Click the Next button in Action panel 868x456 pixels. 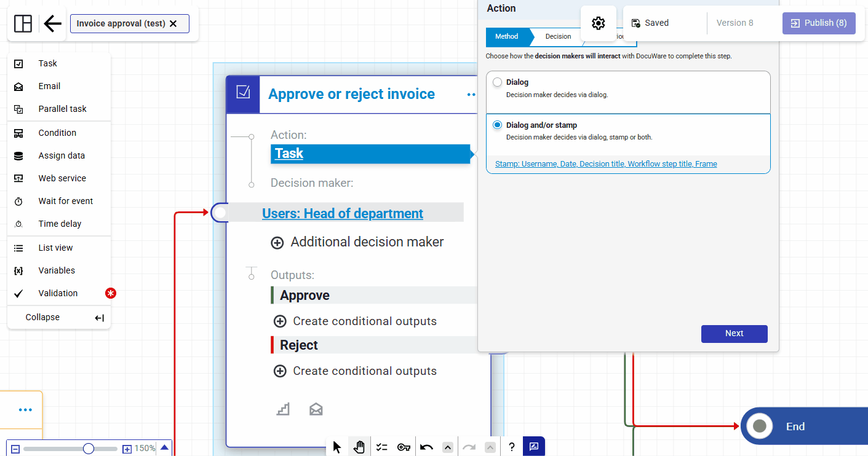point(735,334)
